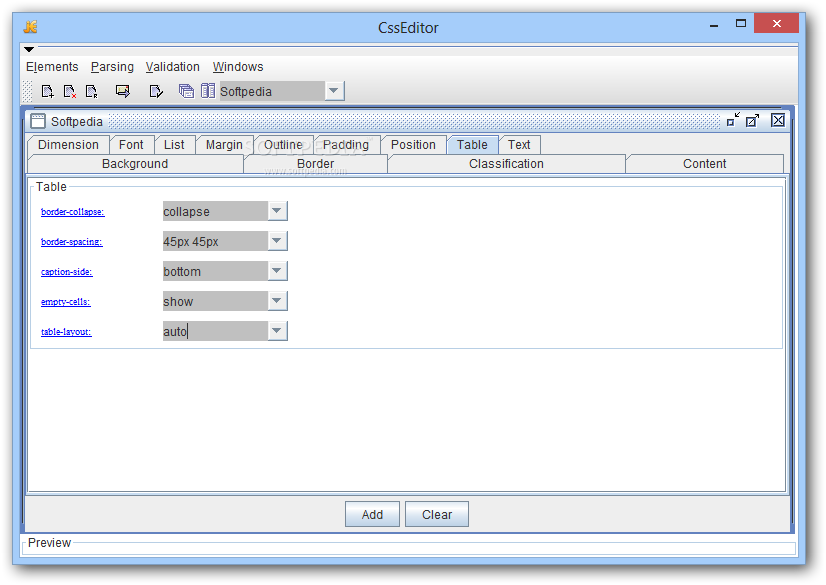Click the yellow note with arrow toolbar icon
This screenshot has width=826, height=585.
pyautogui.click(x=123, y=92)
